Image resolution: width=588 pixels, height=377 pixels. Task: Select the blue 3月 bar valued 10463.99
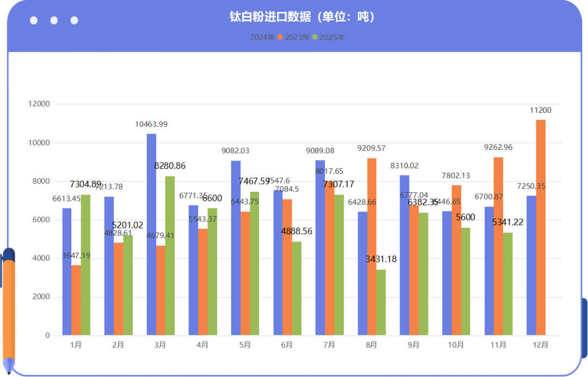tap(151, 234)
